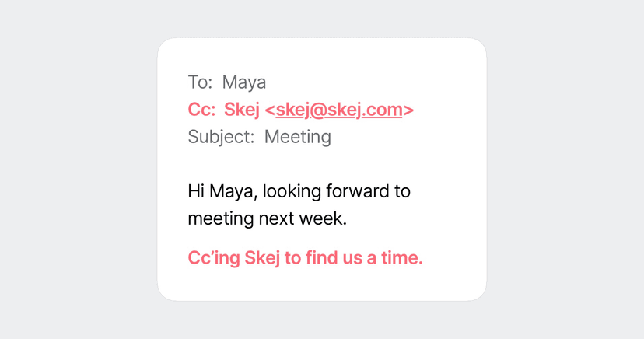Click the closing angle bracket after the email
This screenshot has height=339, width=644.
tap(408, 110)
